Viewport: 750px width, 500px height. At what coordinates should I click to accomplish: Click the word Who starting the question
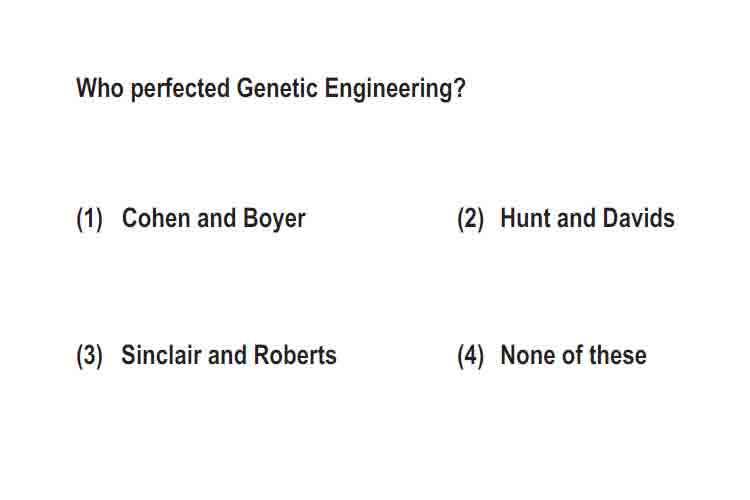(100, 88)
